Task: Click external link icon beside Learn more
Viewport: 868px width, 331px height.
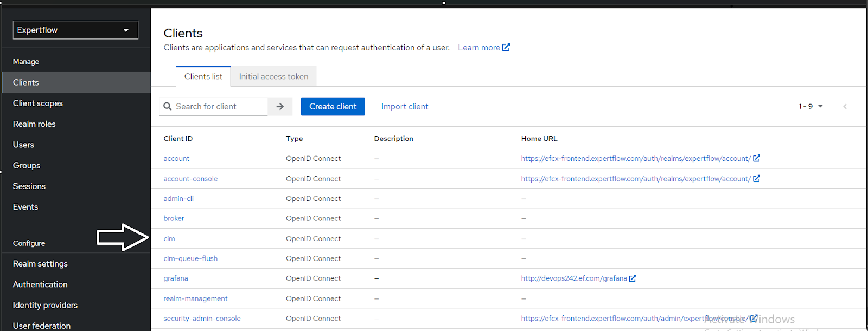Action: (x=506, y=47)
